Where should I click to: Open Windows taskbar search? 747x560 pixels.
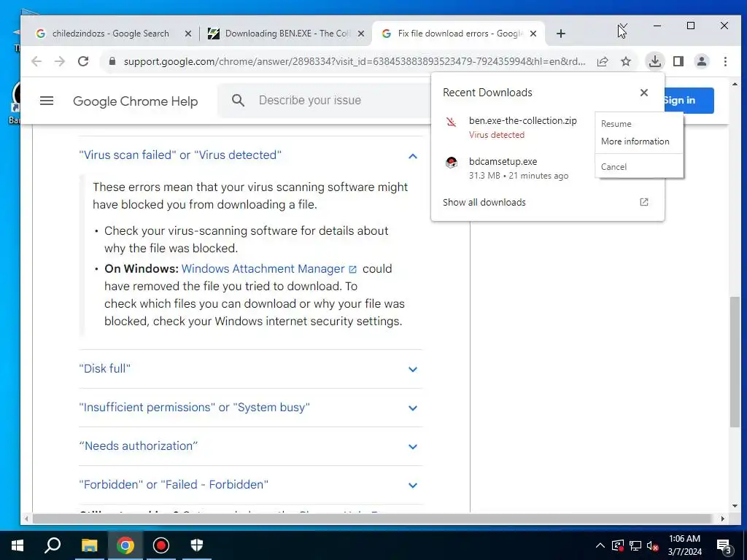tap(53, 545)
